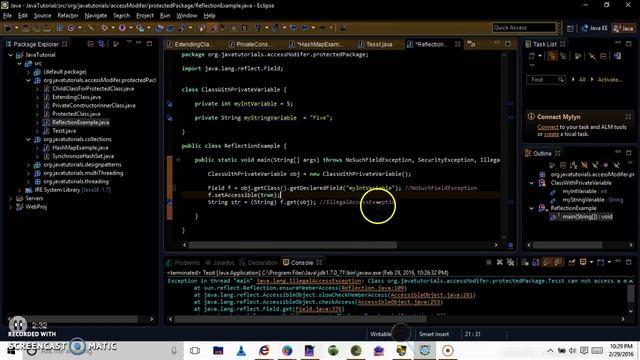
Task: Click the Reflection.java:109 stack trace link
Action: pos(373,288)
